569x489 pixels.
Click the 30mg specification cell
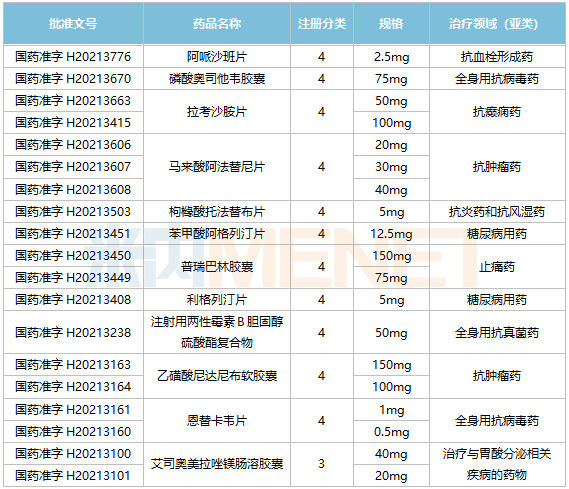coord(392,167)
